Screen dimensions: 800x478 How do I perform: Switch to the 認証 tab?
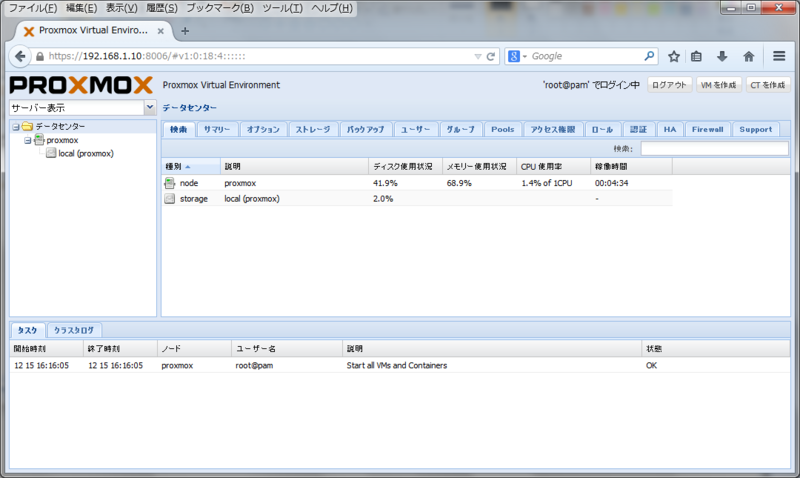(x=638, y=130)
